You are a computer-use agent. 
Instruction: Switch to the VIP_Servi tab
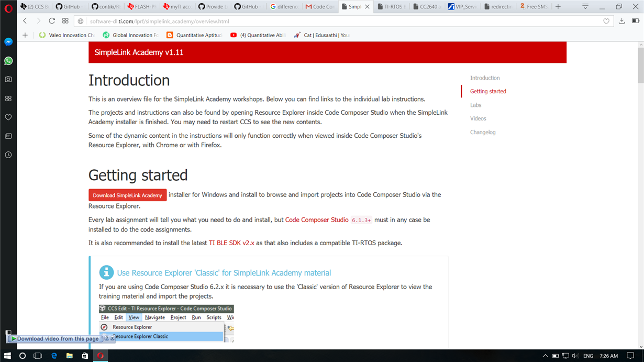click(462, 7)
